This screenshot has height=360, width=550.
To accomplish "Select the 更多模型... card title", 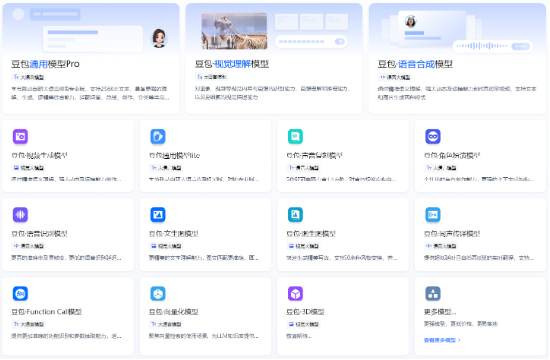I will click(x=440, y=312).
